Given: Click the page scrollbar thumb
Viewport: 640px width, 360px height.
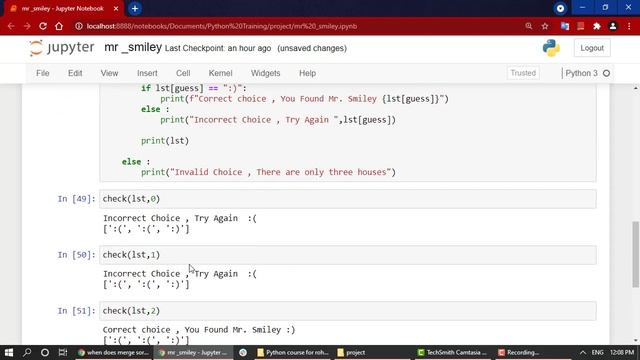Looking at the screenshot, I should tap(636, 254).
